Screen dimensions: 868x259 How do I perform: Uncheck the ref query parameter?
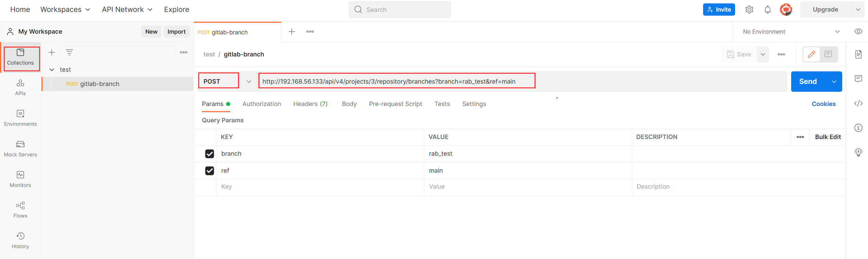(210, 171)
